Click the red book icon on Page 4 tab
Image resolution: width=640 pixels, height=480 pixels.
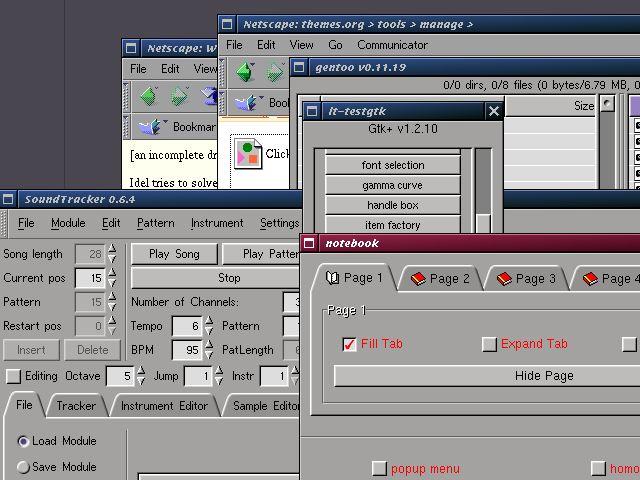590,279
